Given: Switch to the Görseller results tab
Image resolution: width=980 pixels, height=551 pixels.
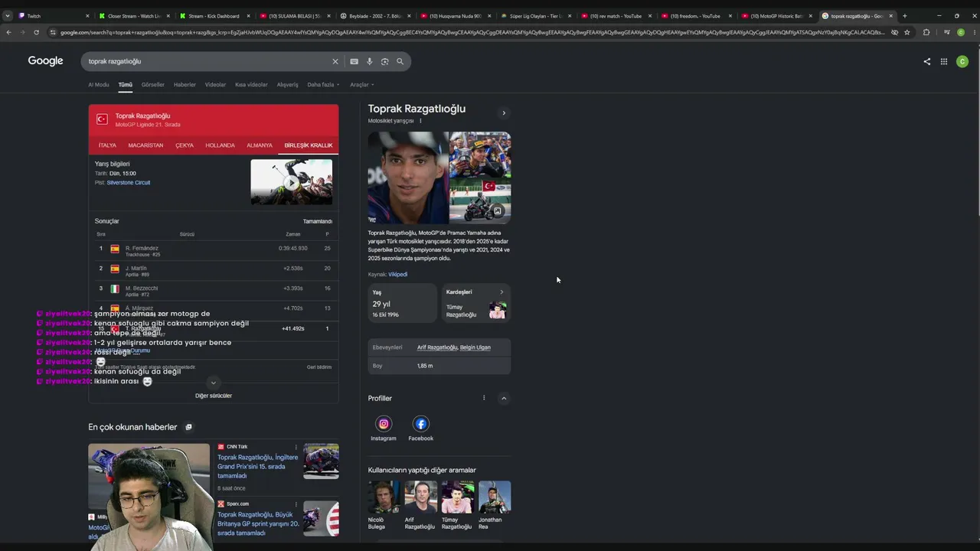Looking at the screenshot, I should [x=153, y=85].
